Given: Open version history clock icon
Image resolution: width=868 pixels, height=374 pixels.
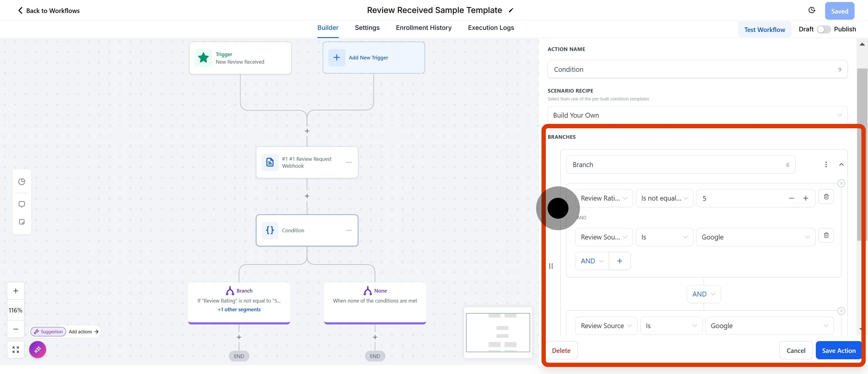Looking at the screenshot, I should [x=811, y=11].
